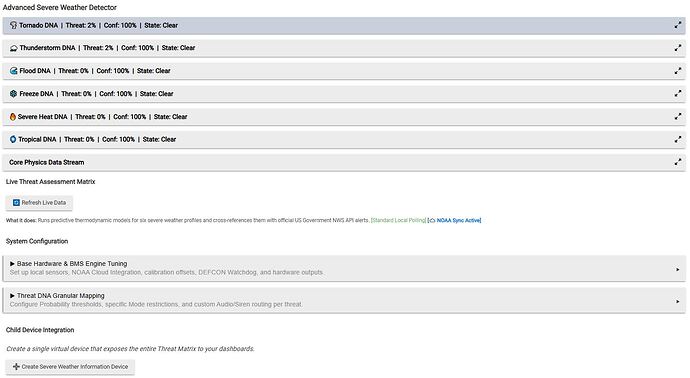Click the NOAA Sync Active link

tap(459, 220)
